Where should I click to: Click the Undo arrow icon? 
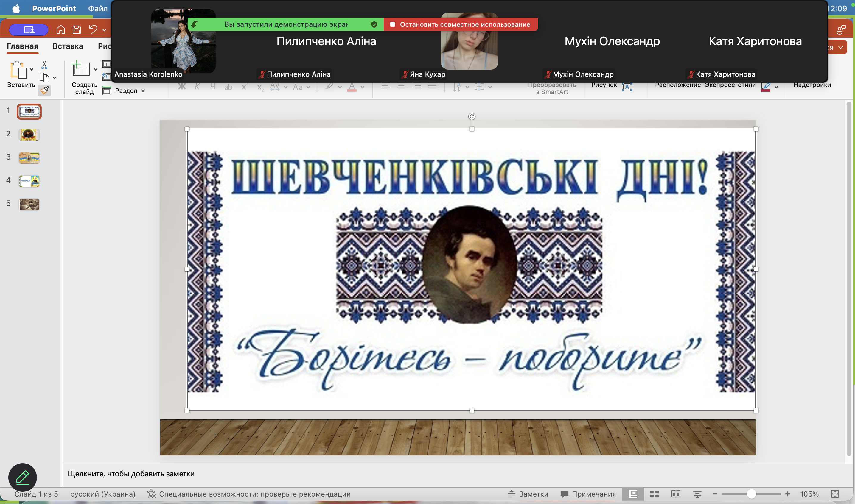pyautogui.click(x=93, y=30)
